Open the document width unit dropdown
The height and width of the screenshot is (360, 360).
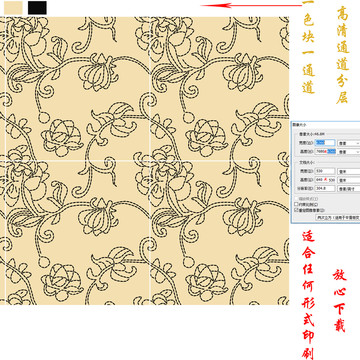click(349, 171)
